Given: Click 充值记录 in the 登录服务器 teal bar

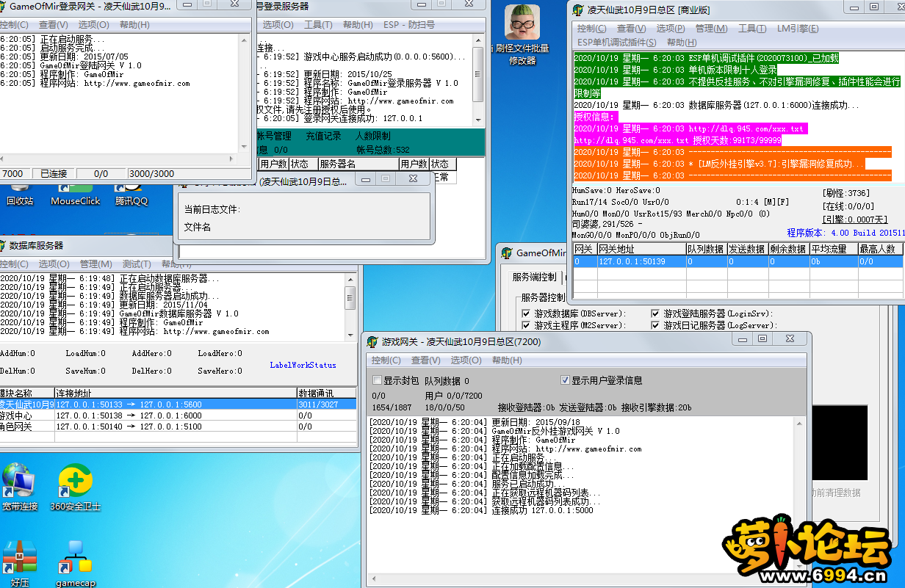Looking at the screenshot, I should 323,137.
